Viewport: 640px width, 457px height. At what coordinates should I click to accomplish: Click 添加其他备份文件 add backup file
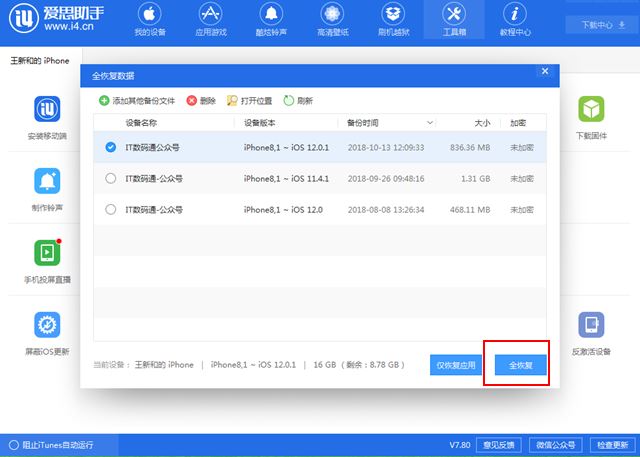click(137, 100)
